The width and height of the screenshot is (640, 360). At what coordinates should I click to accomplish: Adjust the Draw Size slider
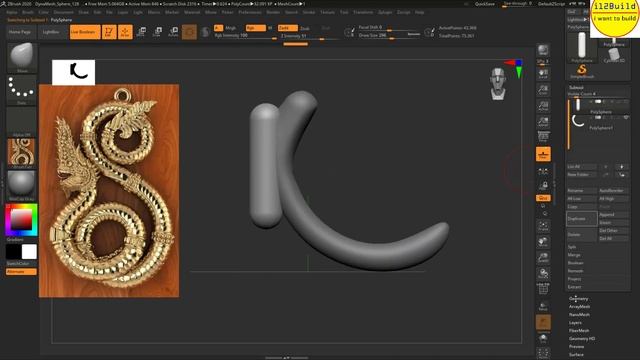click(389, 36)
